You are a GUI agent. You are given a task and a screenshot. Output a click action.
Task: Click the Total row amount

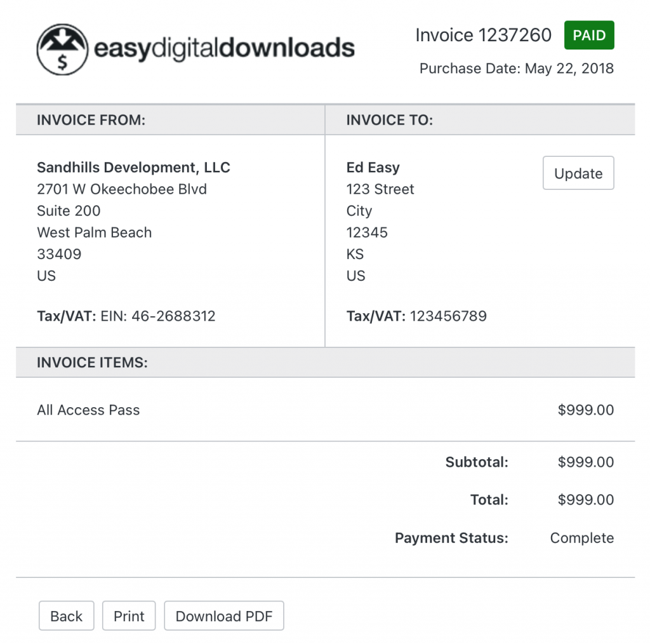point(585,500)
